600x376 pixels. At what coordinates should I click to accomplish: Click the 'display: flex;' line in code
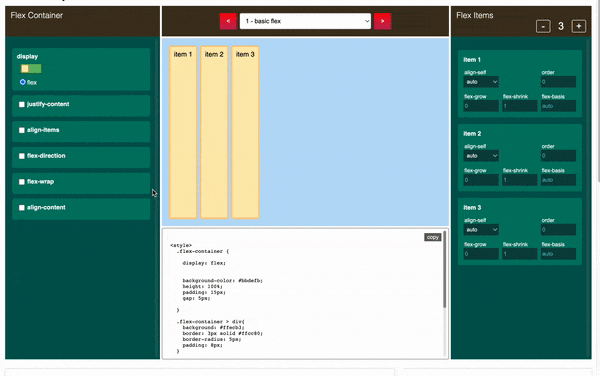pyautogui.click(x=204, y=263)
